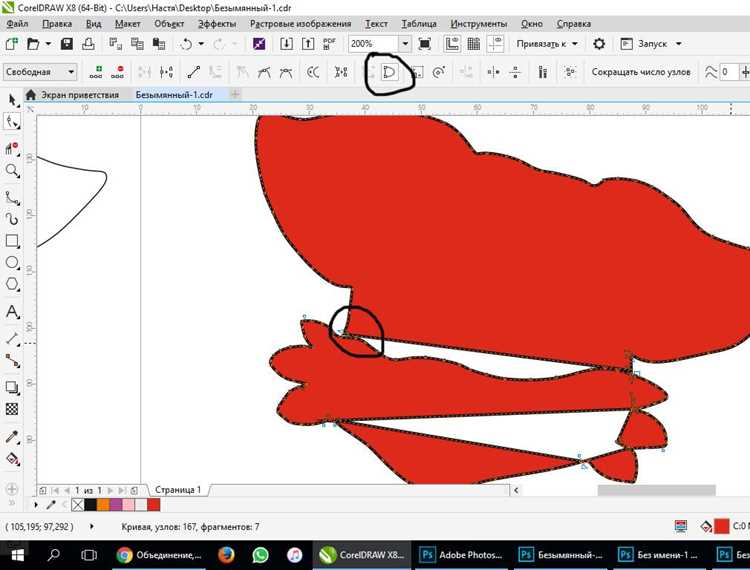The width and height of the screenshot is (750, 570).
Task: Click the Symmetrical node icon
Action: [286, 72]
